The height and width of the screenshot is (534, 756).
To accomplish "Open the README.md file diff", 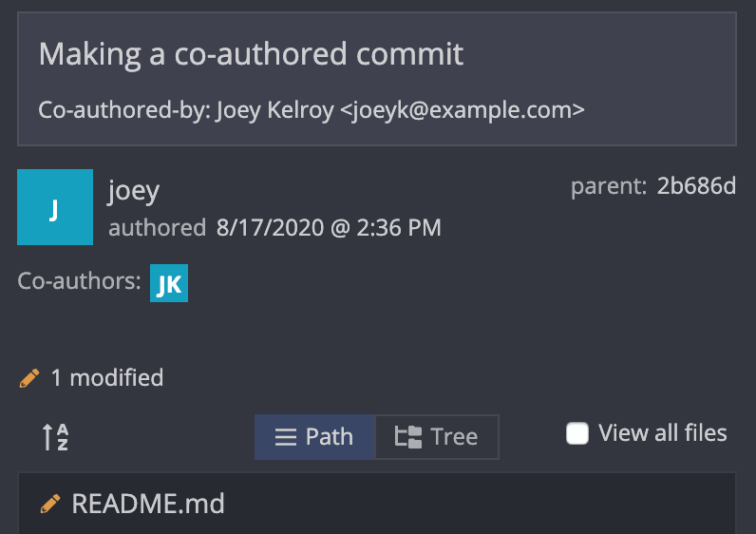I will pyautogui.click(x=377, y=504).
